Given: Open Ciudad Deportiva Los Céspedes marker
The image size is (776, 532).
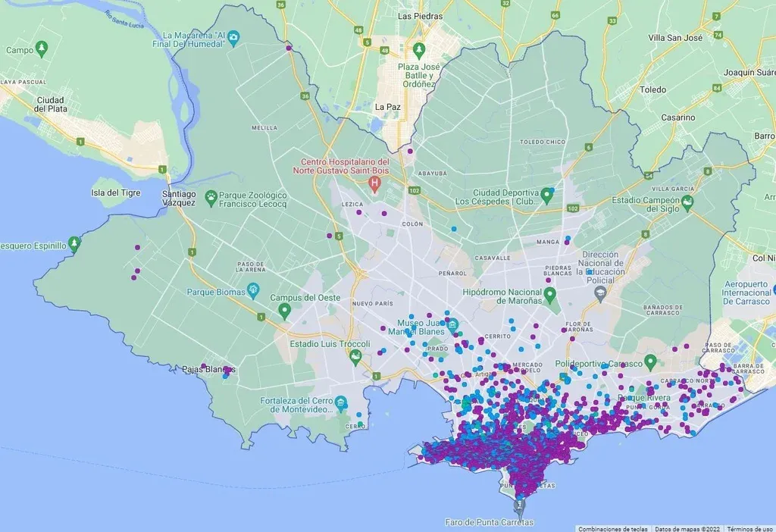Looking at the screenshot, I should click(x=546, y=196).
